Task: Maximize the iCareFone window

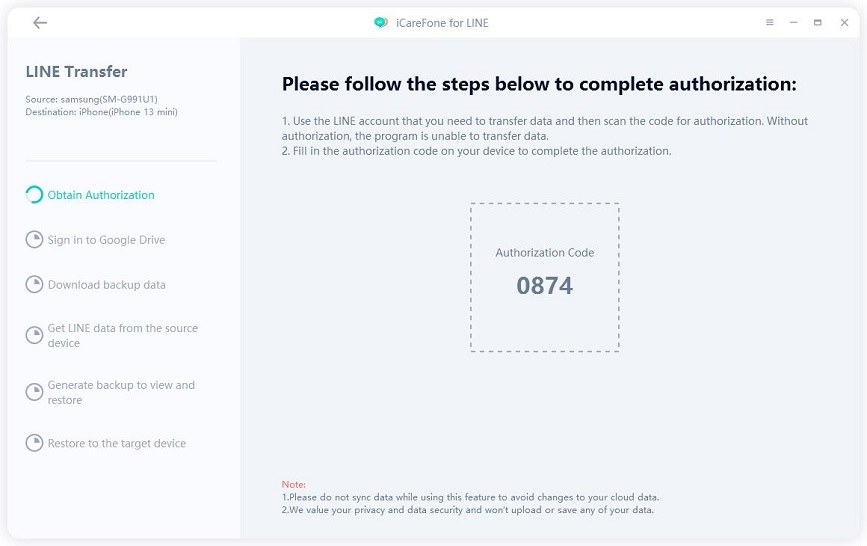Action: [818, 22]
